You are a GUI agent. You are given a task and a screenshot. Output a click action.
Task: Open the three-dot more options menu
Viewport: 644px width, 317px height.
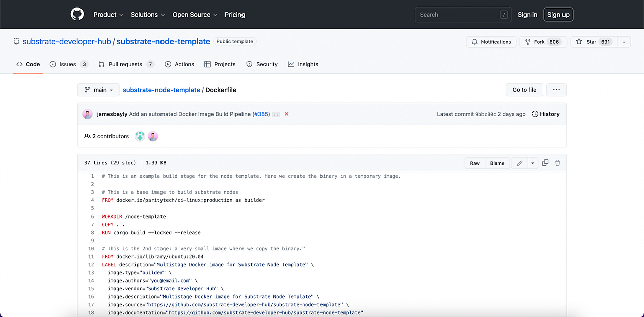[x=556, y=90]
